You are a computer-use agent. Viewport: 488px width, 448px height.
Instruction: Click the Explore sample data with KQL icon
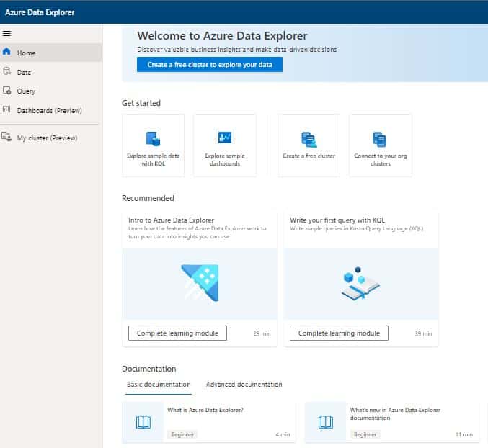pos(153,139)
